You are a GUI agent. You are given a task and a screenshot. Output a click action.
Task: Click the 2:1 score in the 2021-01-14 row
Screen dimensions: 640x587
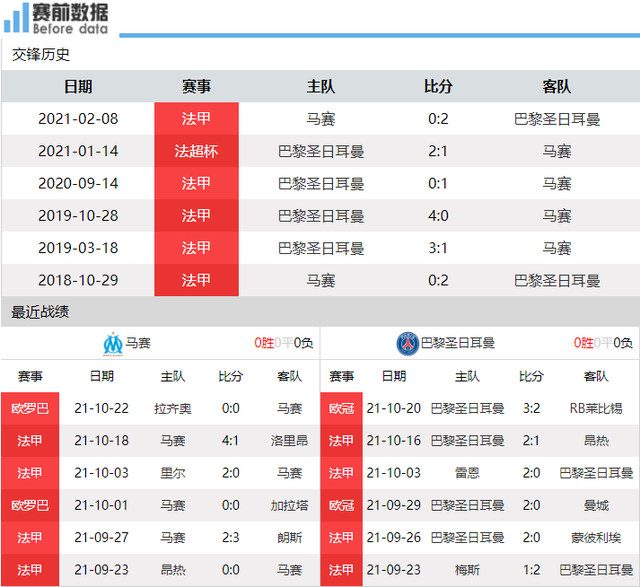[x=438, y=151]
